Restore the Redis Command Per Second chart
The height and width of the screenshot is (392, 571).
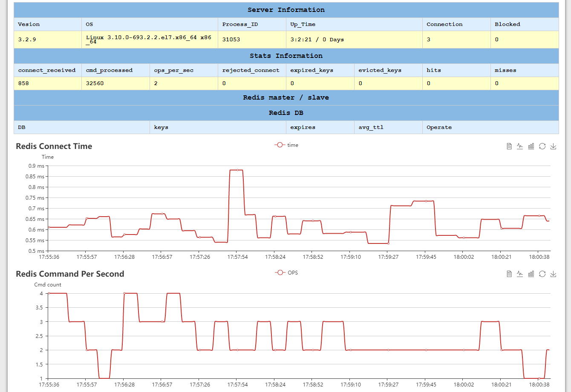point(542,274)
